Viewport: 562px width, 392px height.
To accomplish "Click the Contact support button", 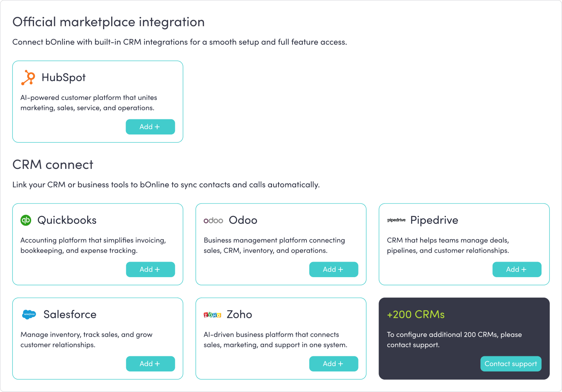I will [511, 364].
